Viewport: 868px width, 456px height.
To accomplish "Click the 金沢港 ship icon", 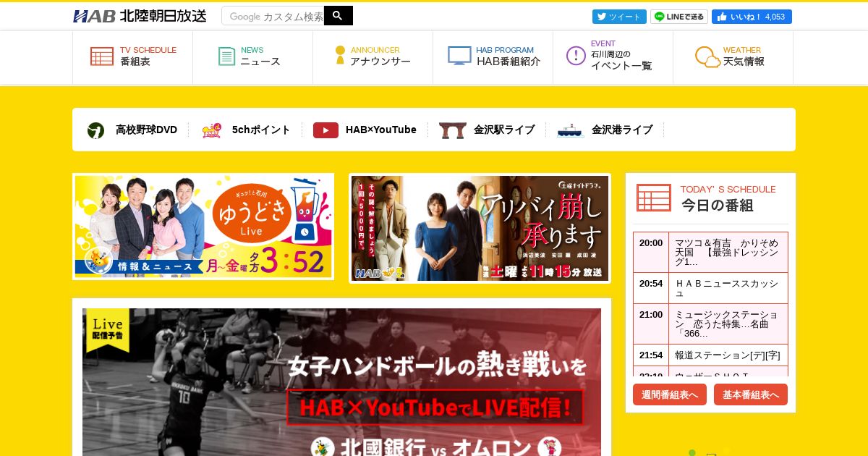I will (570, 130).
